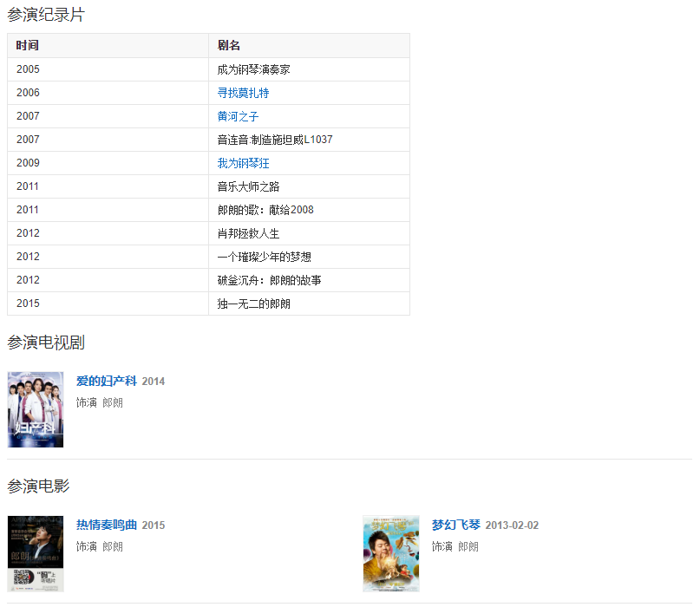Open the 梦幻飞琴 title link
Image resolution: width=700 pixels, height=607 pixels.
click(455, 525)
